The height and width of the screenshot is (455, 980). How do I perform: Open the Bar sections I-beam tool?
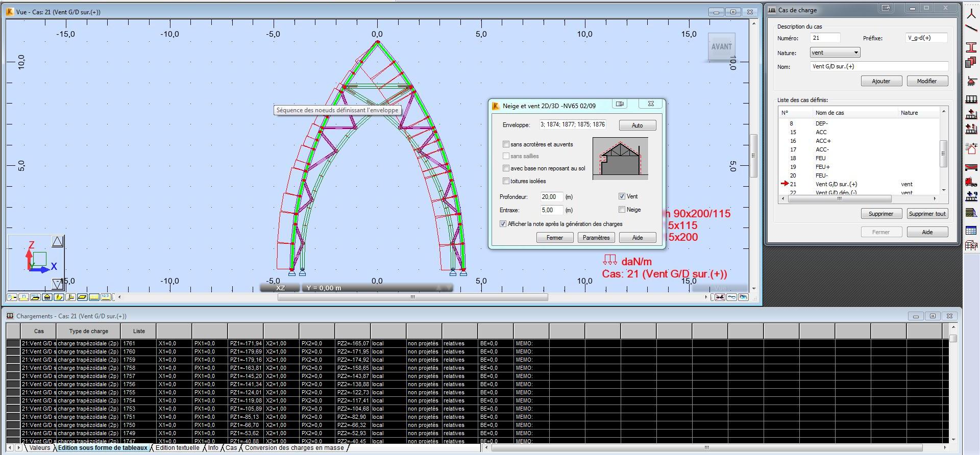coord(971,47)
